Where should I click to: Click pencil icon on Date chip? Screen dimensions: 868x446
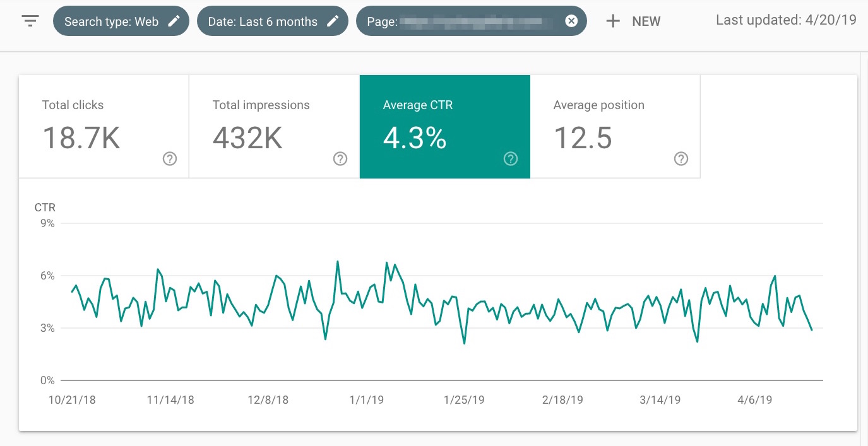333,21
